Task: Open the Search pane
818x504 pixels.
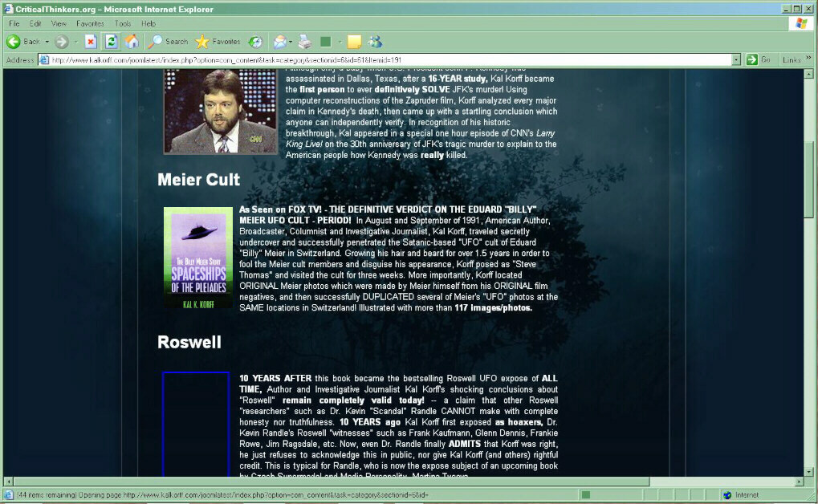Action: pos(169,41)
